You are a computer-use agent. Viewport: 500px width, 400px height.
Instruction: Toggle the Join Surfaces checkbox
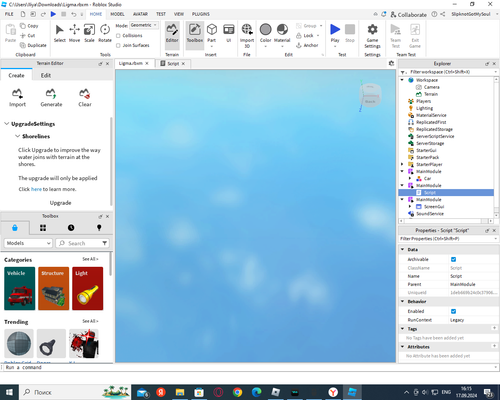coord(118,45)
